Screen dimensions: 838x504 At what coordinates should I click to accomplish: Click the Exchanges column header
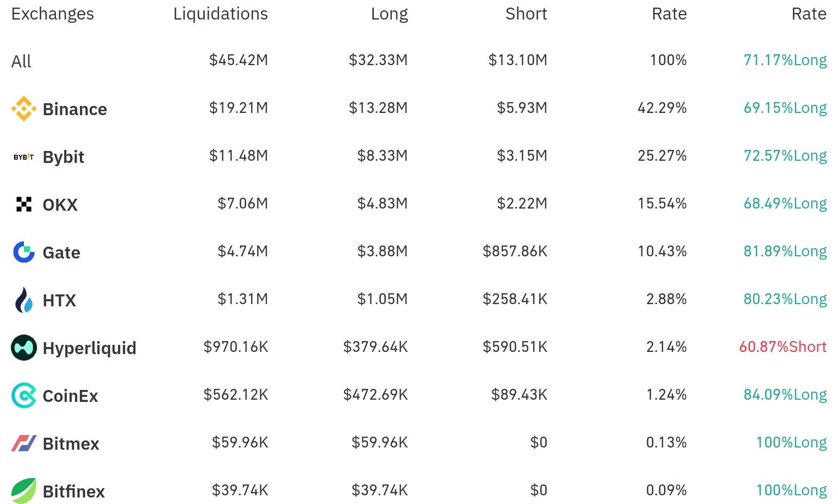(x=53, y=14)
